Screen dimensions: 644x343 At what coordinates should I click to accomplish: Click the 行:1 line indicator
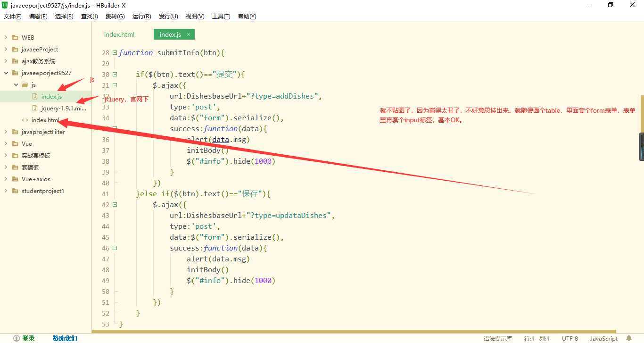pos(529,338)
